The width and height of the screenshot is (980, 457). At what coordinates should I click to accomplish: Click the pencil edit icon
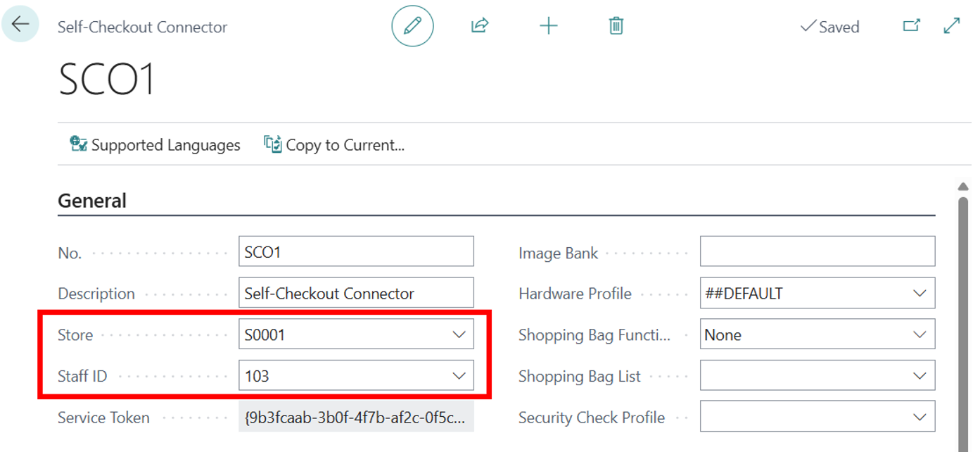pos(412,27)
